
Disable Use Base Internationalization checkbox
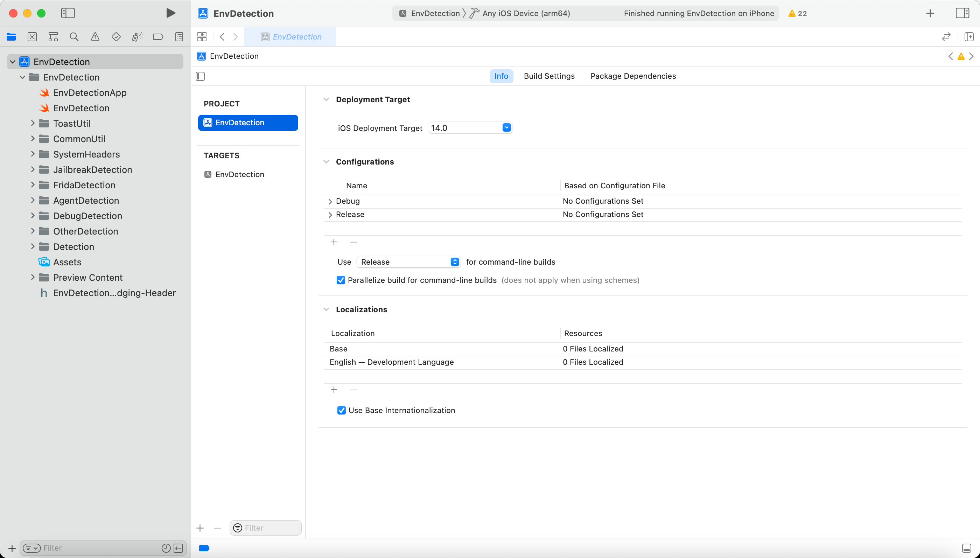tap(341, 411)
